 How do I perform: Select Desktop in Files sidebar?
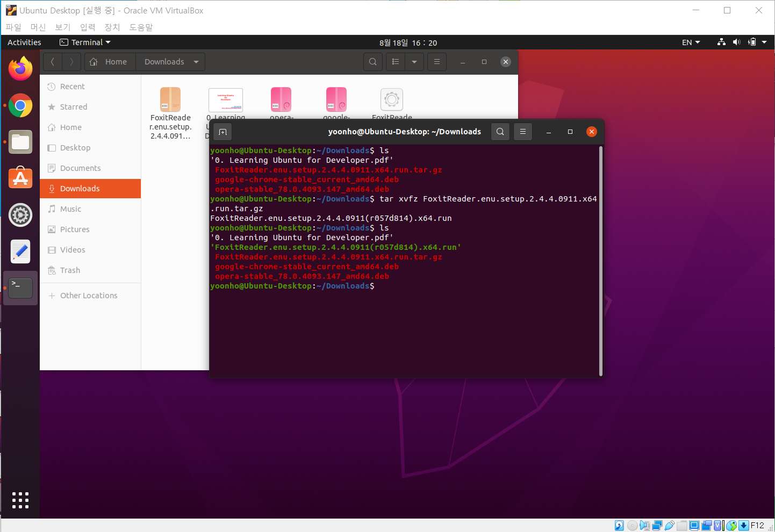pyautogui.click(x=90, y=148)
